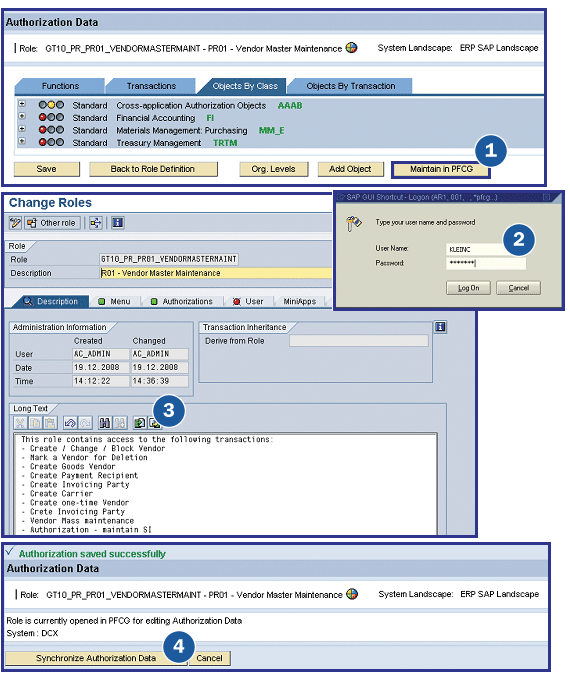The height and width of the screenshot is (678, 570).
Task: Click the yellow Description input field
Action: pyautogui.click(x=215, y=273)
